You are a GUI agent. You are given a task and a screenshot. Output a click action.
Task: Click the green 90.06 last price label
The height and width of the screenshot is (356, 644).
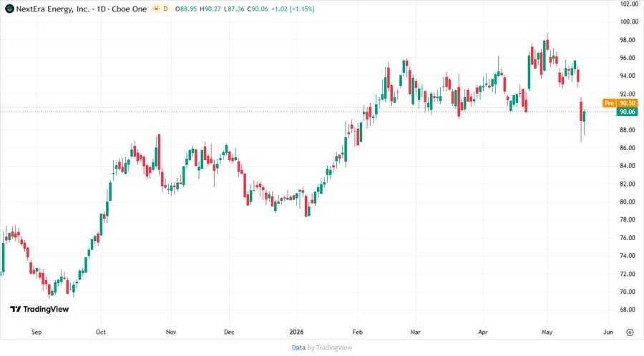pyautogui.click(x=627, y=112)
